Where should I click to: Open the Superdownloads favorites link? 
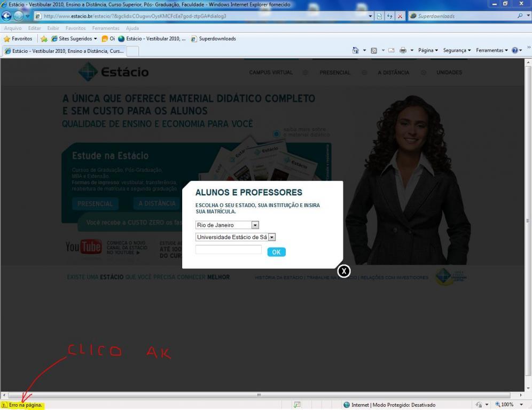(214, 38)
